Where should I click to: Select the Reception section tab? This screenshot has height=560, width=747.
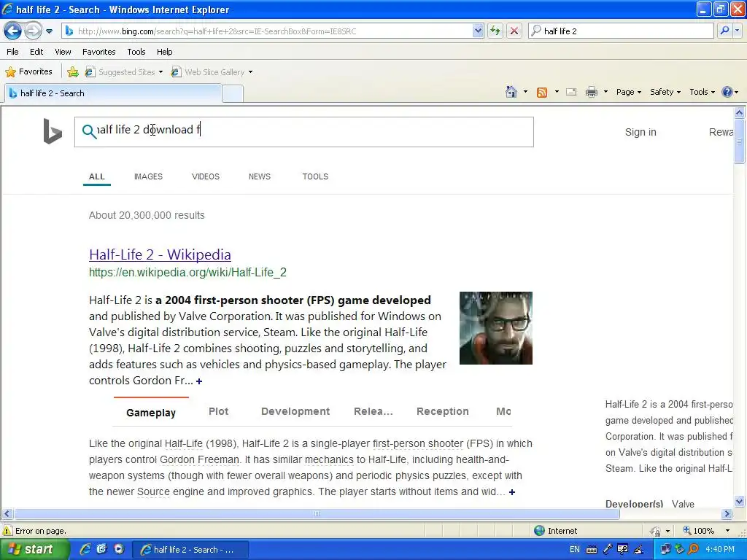(443, 411)
